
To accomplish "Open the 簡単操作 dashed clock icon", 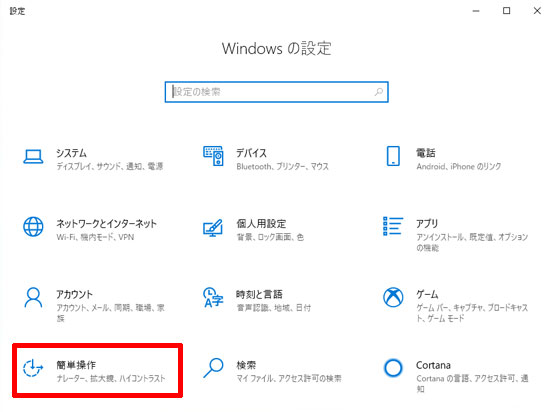I will tap(33, 368).
